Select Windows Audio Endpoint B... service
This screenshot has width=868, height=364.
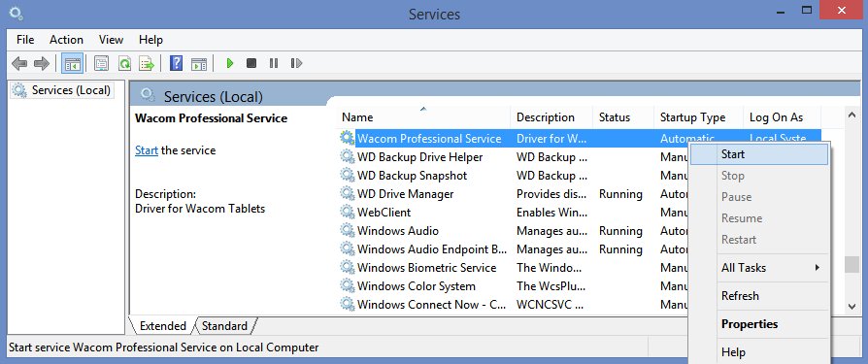click(432, 249)
